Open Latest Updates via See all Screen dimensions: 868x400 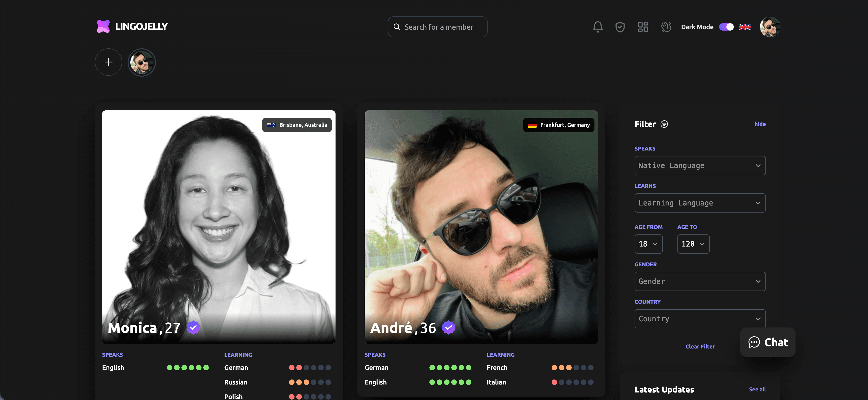pos(757,389)
